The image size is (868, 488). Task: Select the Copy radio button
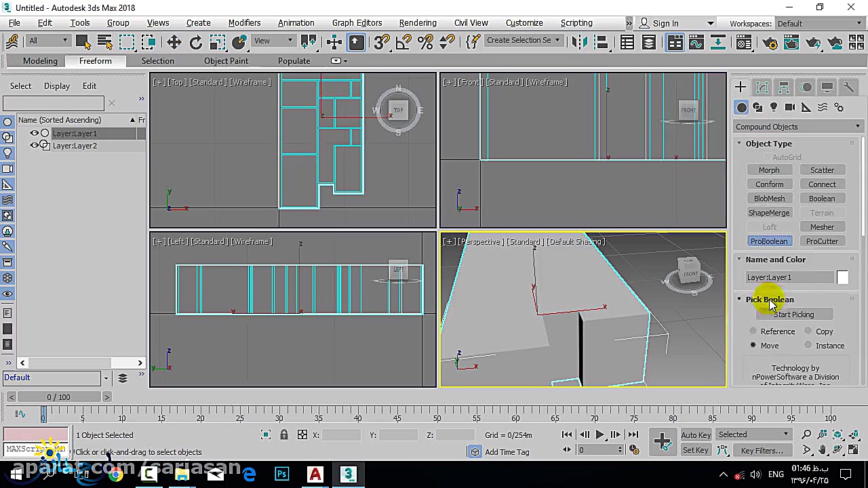pyautogui.click(x=808, y=331)
